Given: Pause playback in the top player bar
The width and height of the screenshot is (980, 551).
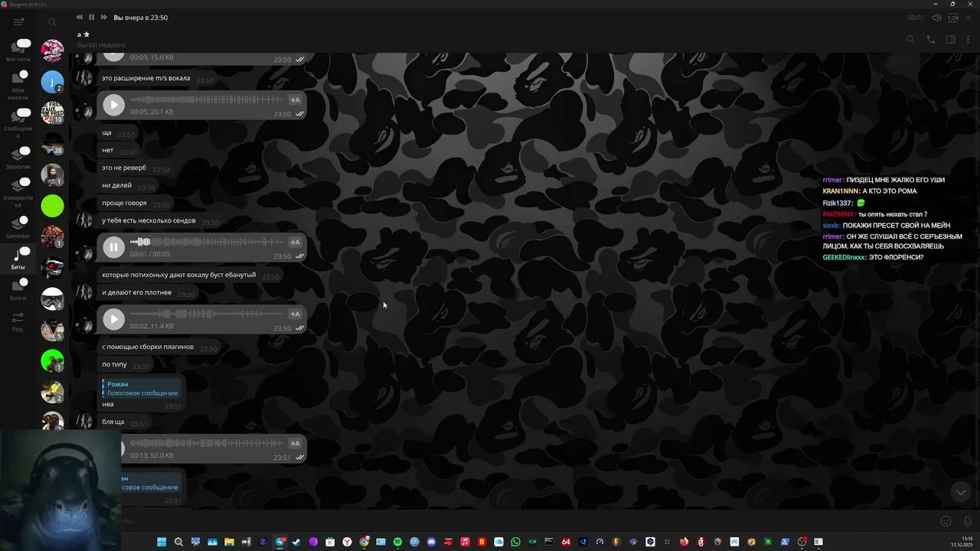Looking at the screenshot, I should tap(91, 17).
